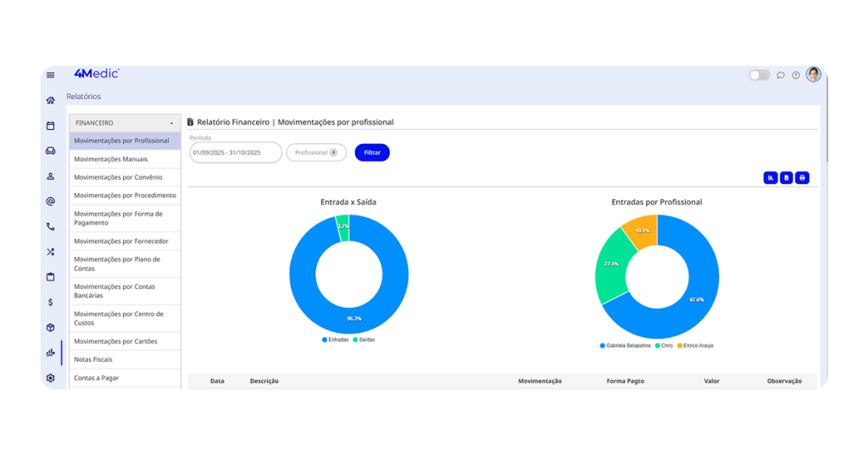Click the blue print report button
Image resolution: width=868 pixels, height=456 pixels.
point(802,178)
